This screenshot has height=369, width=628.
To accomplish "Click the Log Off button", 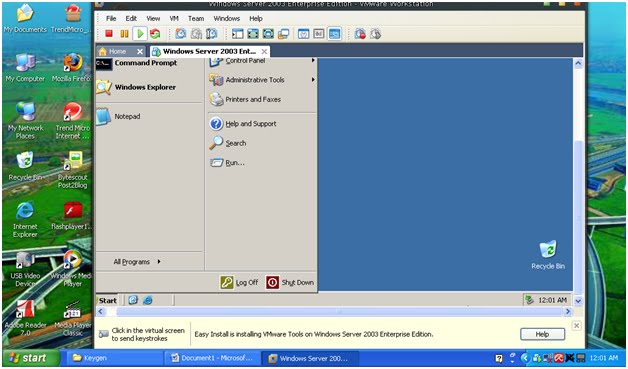I will tap(240, 282).
